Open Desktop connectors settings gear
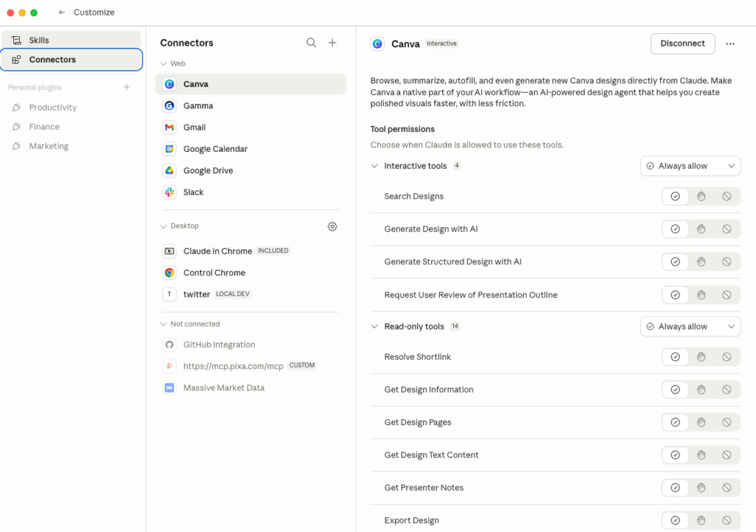Screen dimensions: 756x532 tap(332, 227)
